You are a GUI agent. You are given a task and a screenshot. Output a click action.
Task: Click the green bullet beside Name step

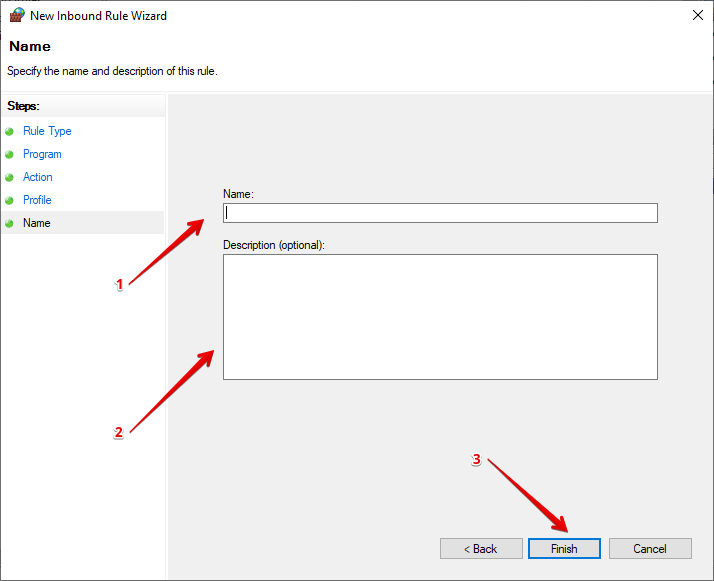(9, 224)
